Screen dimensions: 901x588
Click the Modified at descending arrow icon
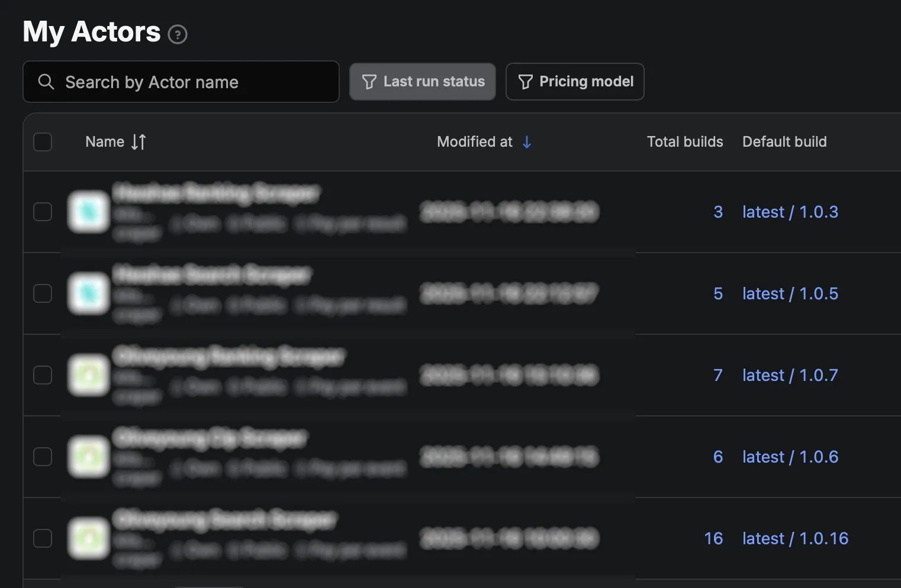point(526,142)
